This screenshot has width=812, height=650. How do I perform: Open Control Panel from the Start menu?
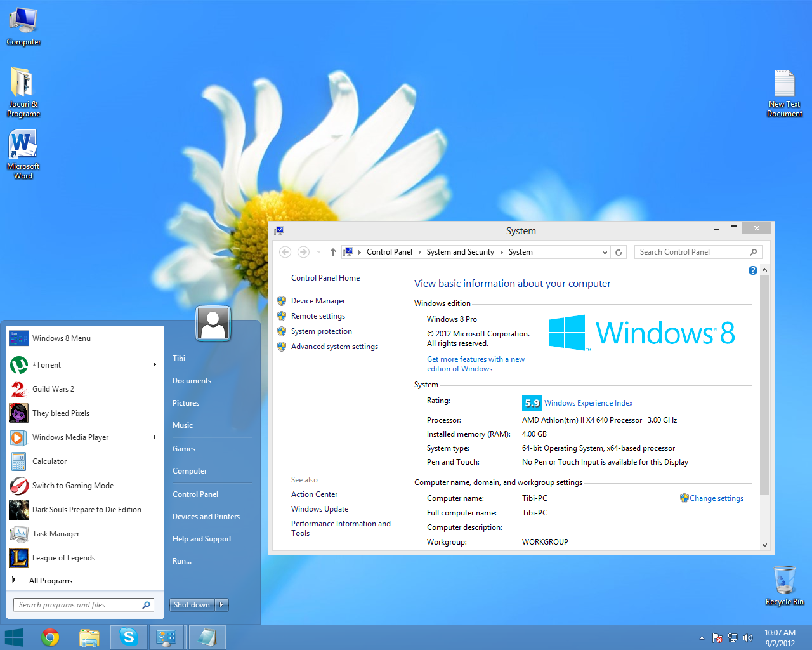(195, 494)
